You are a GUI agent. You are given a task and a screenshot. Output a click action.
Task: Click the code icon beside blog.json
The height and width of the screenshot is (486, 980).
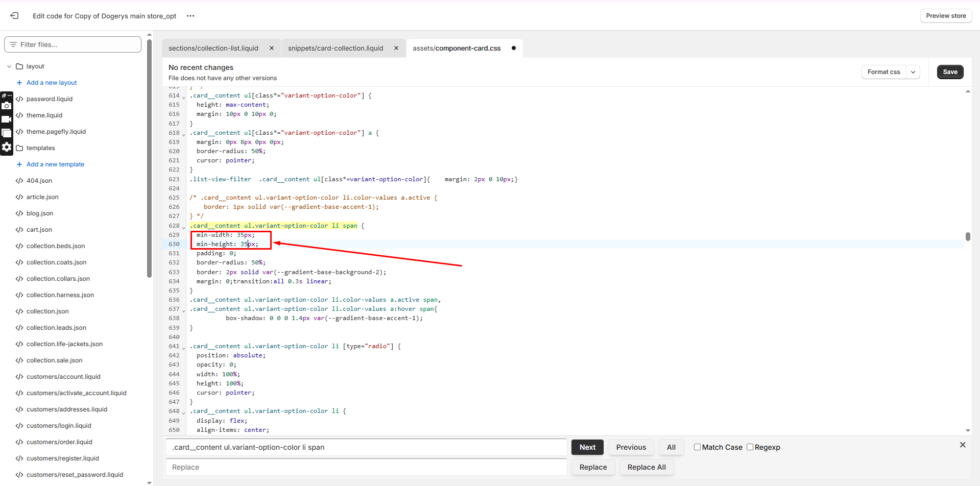point(19,213)
